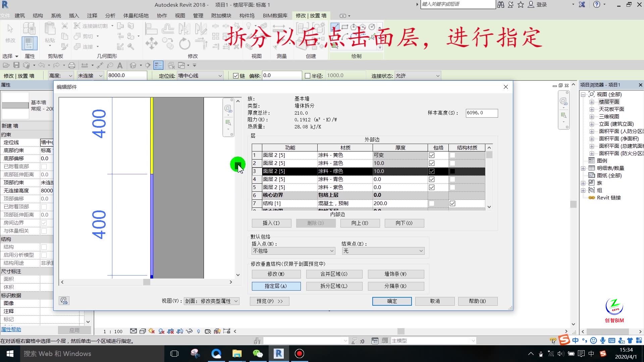Click the 指定层 (A) button

(276, 286)
